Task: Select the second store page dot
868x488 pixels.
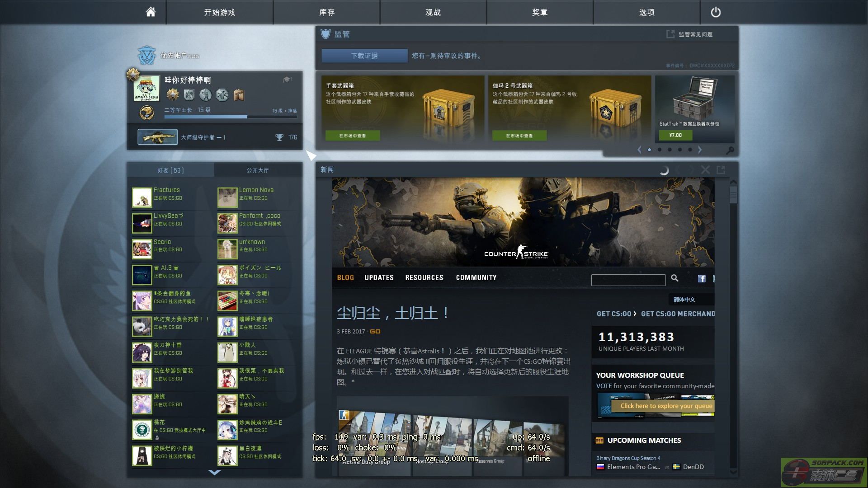Action: point(660,150)
